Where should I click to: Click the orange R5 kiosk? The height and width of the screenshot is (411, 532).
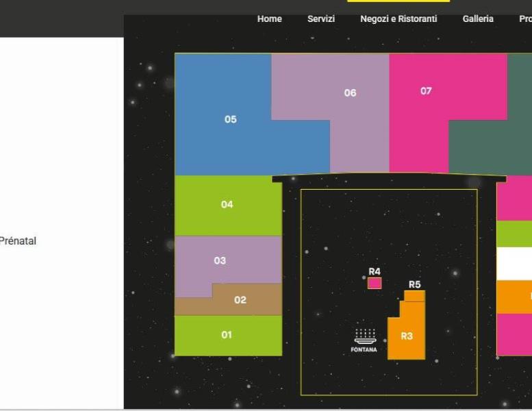point(414,296)
